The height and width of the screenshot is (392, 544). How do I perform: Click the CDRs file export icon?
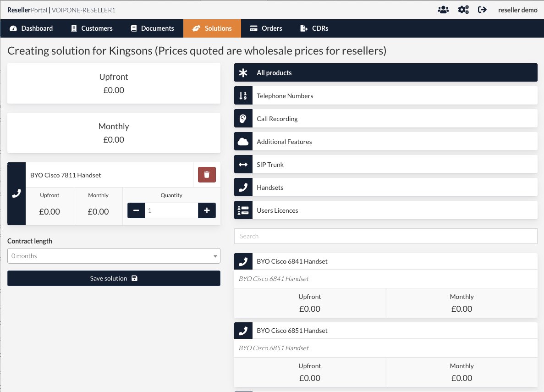(x=303, y=28)
